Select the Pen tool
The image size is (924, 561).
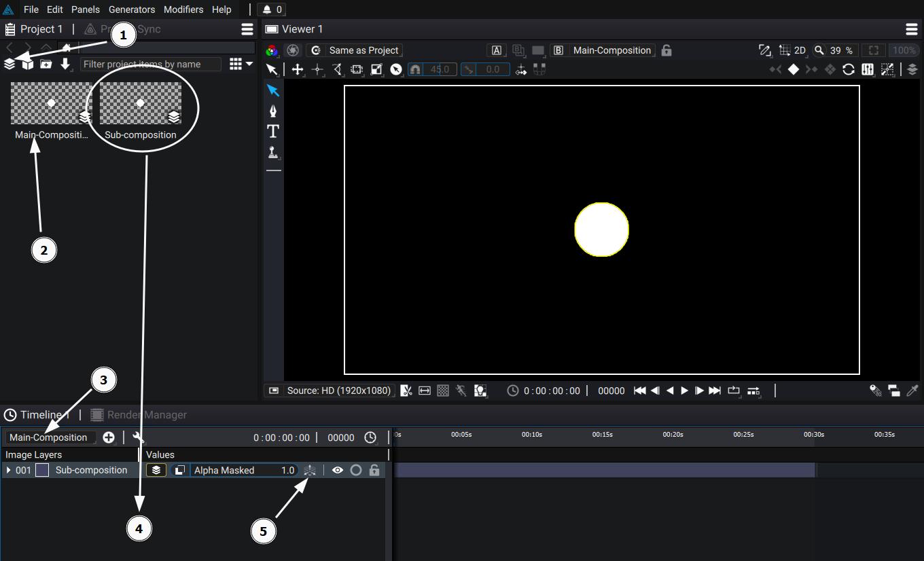(x=273, y=111)
